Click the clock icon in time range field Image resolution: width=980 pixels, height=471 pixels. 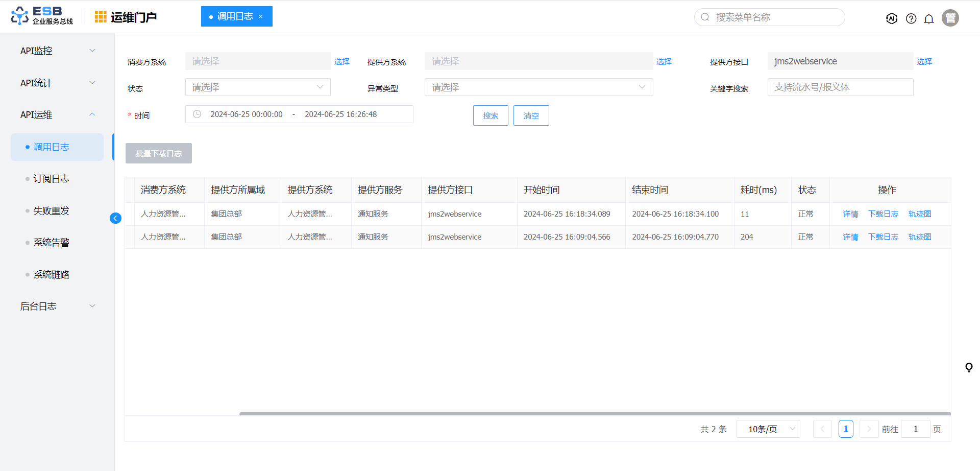pyautogui.click(x=197, y=114)
